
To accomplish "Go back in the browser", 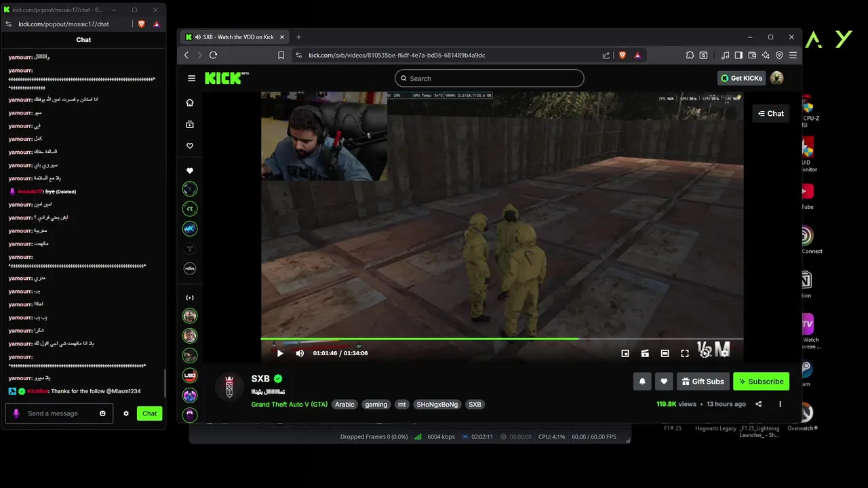I will 186,55.
